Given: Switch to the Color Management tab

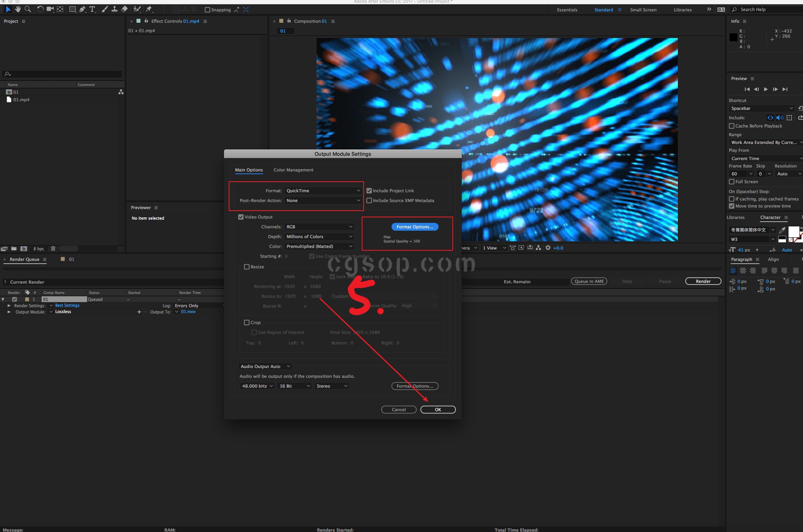Looking at the screenshot, I should click(x=293, y=170).
